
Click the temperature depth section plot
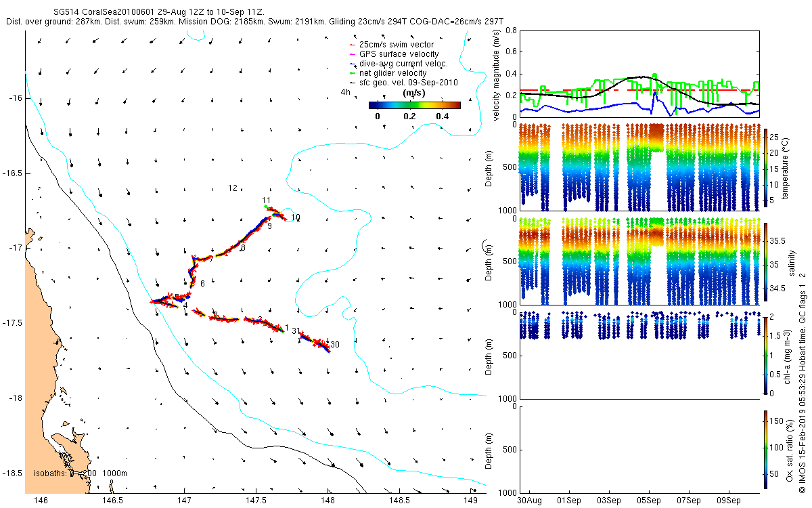(638, 167)
